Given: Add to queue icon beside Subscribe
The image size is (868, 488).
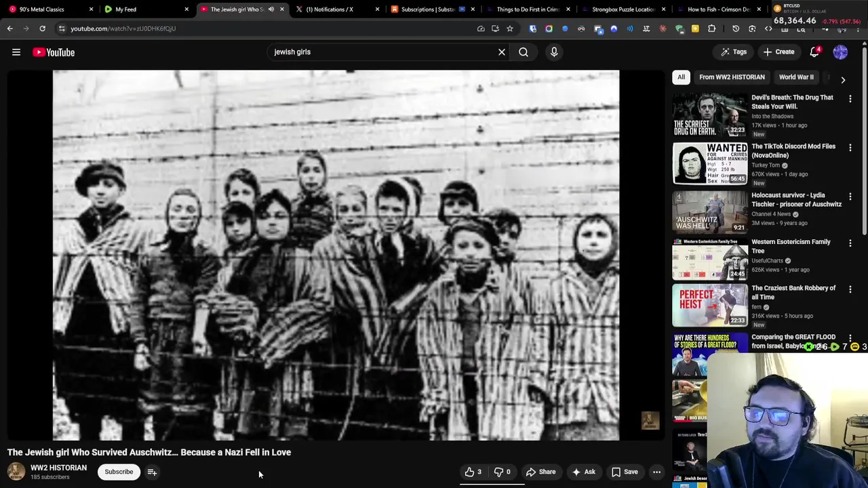Looking at the screenshot, I should click(152, 472).
